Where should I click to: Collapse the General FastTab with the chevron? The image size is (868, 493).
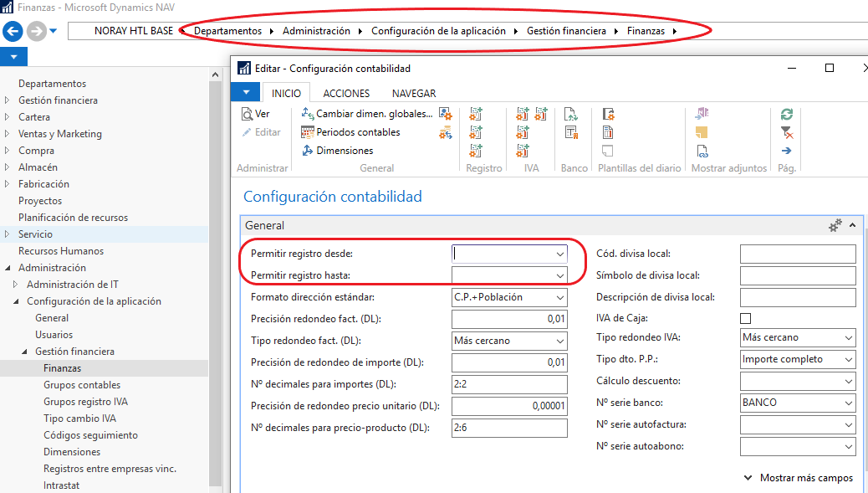[852, 225]
